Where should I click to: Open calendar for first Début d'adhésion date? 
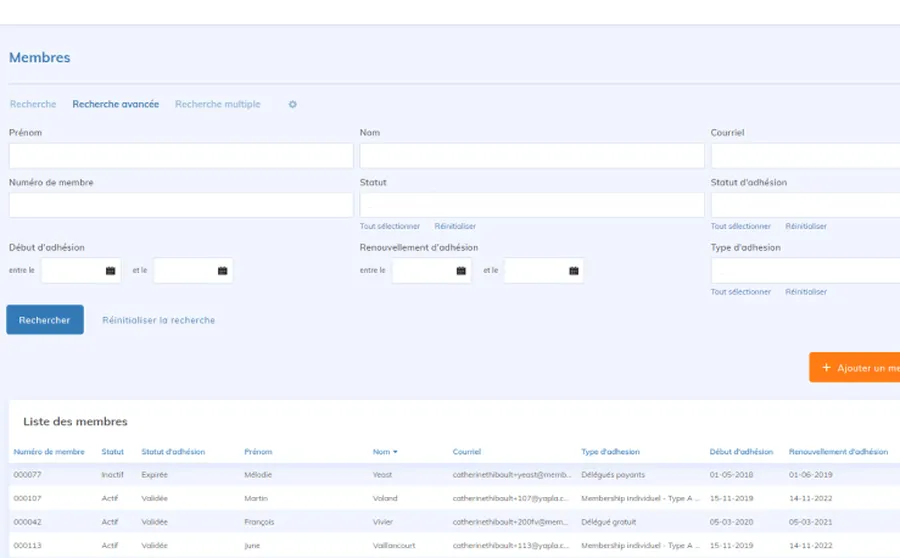tap(110, 271)
